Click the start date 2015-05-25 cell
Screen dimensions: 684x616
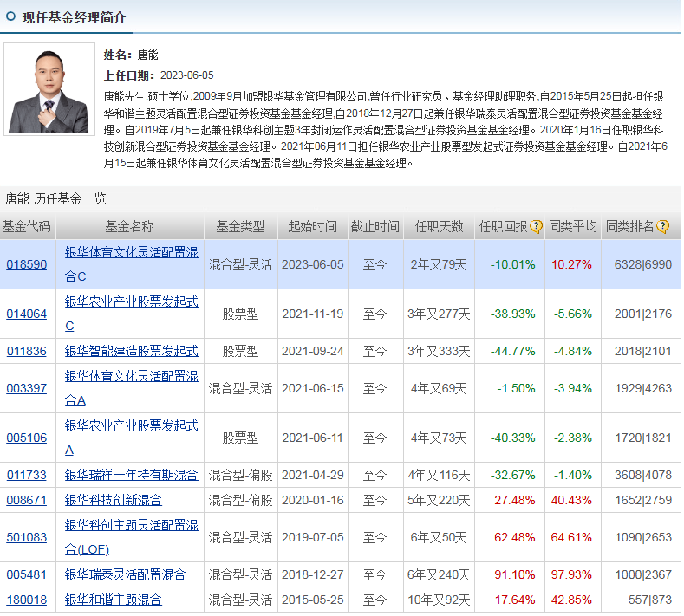(x=312, y=600)
